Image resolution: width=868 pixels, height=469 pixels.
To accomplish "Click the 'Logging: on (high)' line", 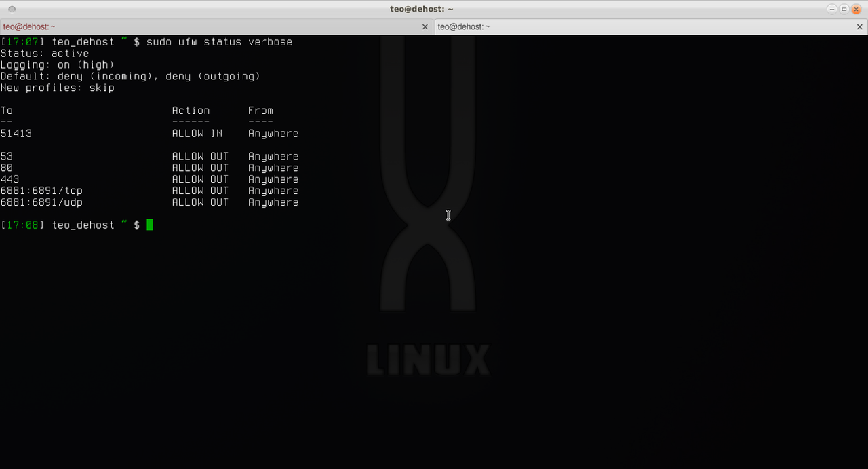I will (x=57, y=65).
